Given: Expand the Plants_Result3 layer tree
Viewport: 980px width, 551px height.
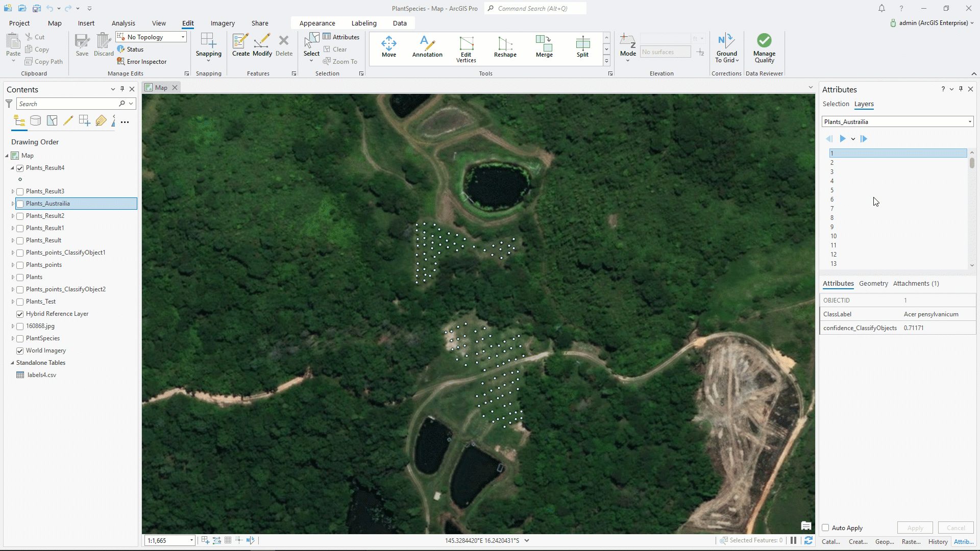Looking at the screenshot, I should point(13,191).
